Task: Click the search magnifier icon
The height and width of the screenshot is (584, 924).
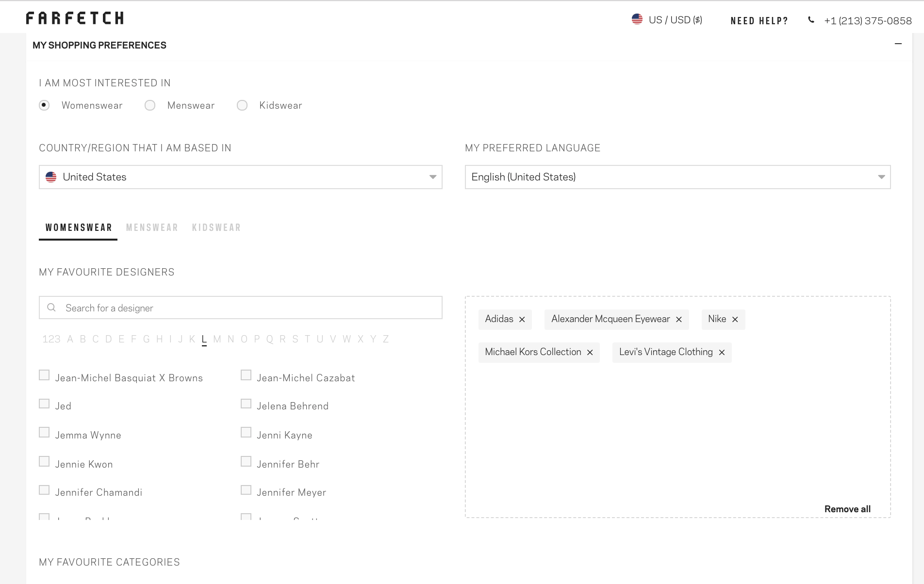Action: [51, 308]
